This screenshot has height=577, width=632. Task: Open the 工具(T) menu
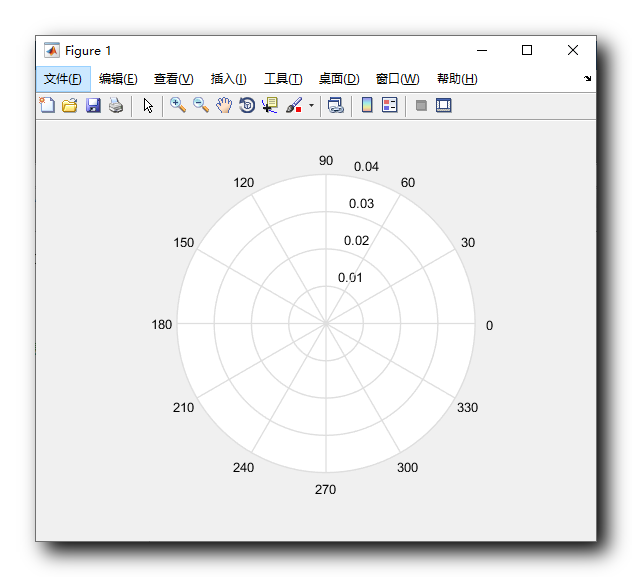click(x=283, y=79)
